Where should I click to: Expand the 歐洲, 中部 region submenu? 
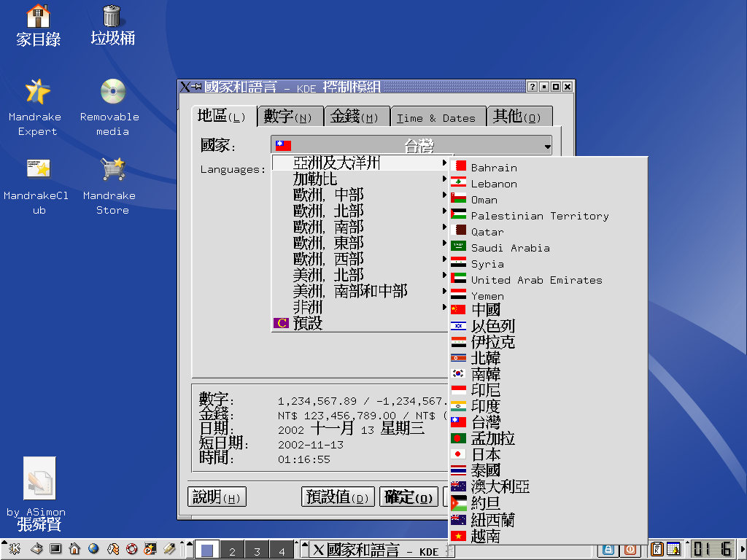pyautogui.click(x=360, y=195)
